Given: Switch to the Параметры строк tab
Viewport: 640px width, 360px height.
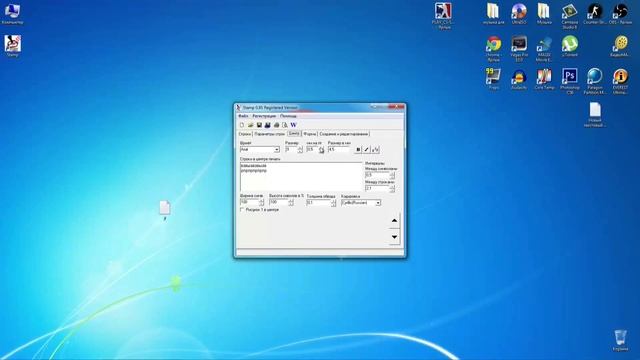Looking at the screenshot, I should tap(269, 134).
